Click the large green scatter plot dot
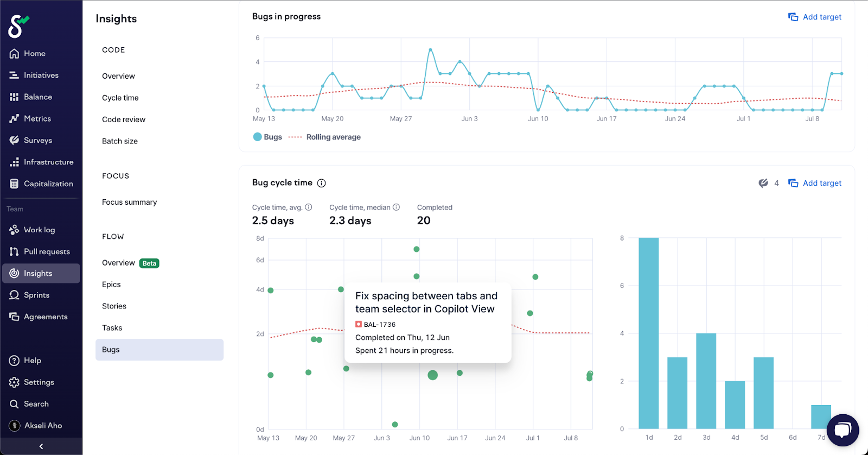 tap(432, 375)
